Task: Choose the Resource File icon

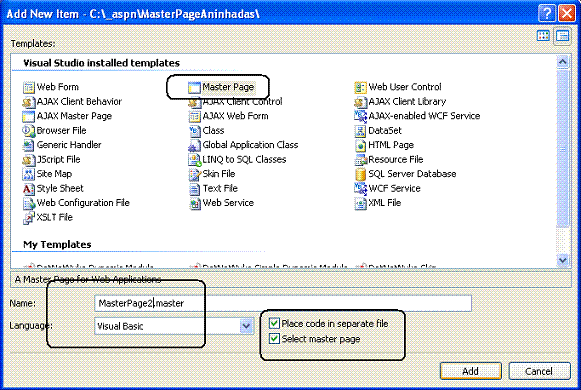Action: (360, 160)
